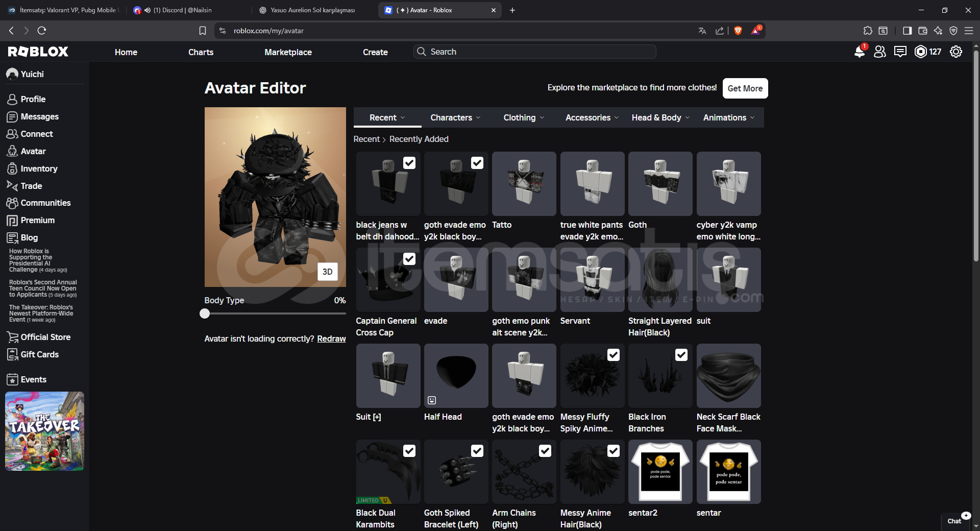Expand the Clothing dropdown
The height and width of the screenshot is (531, 980).
pos(524,117)
